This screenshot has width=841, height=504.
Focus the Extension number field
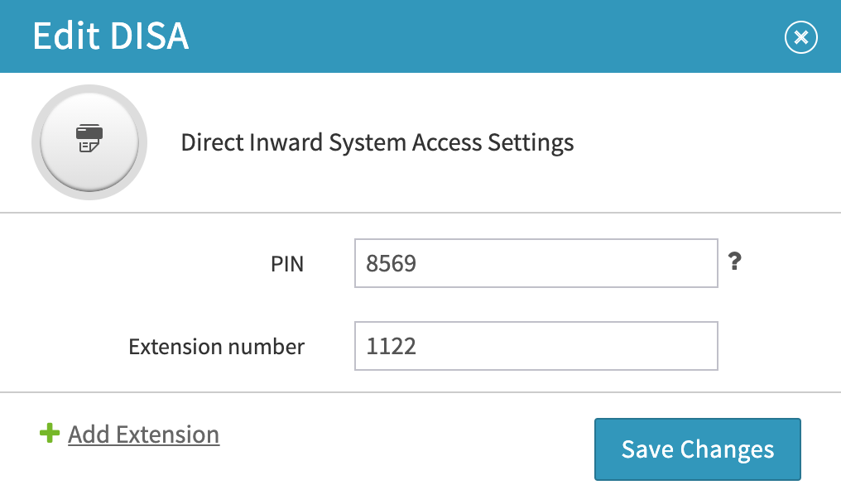tap(536, 346)
